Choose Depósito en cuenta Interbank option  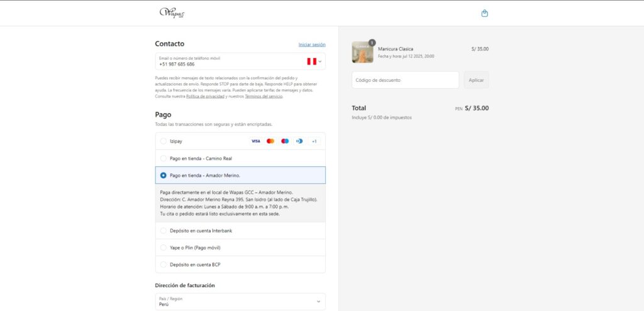(x=164, y=231)
